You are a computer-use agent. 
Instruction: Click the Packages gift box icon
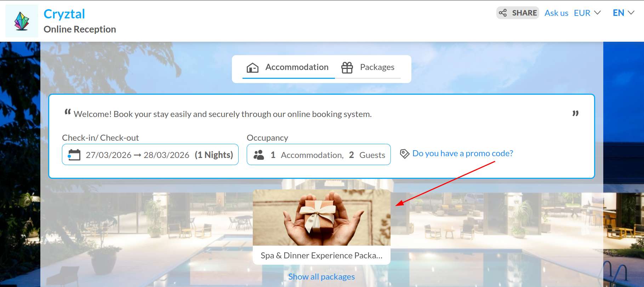(x=347, y=67)
